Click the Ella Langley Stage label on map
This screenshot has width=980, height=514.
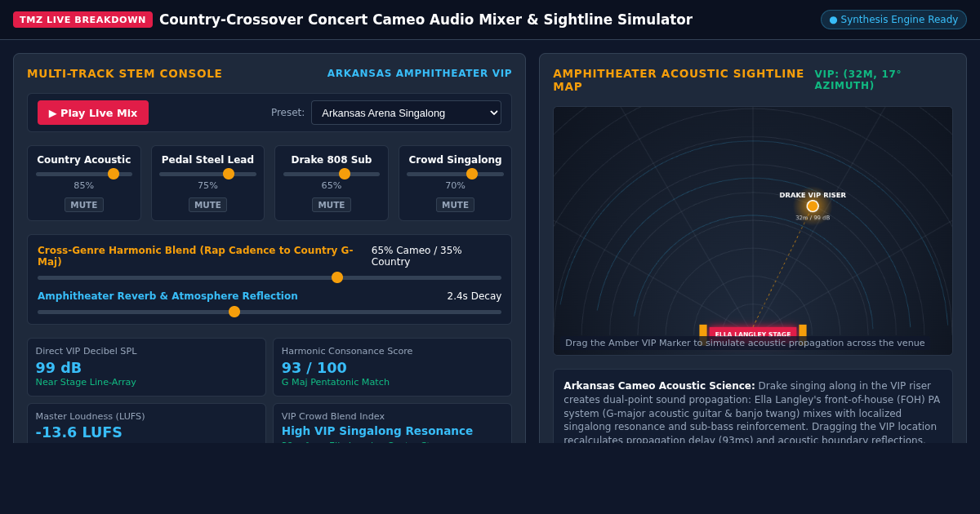[x=753, y=334]
